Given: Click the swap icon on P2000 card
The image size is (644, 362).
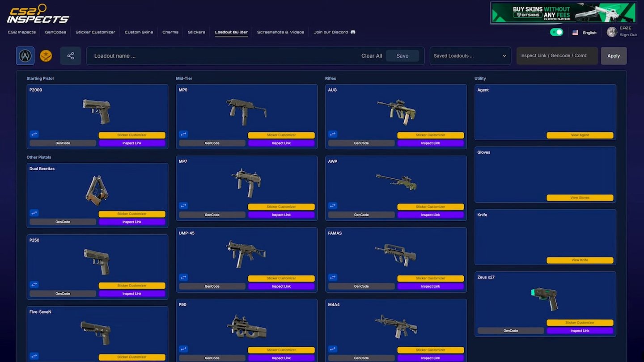Looking at the screenshot, I should coord(34,134).
